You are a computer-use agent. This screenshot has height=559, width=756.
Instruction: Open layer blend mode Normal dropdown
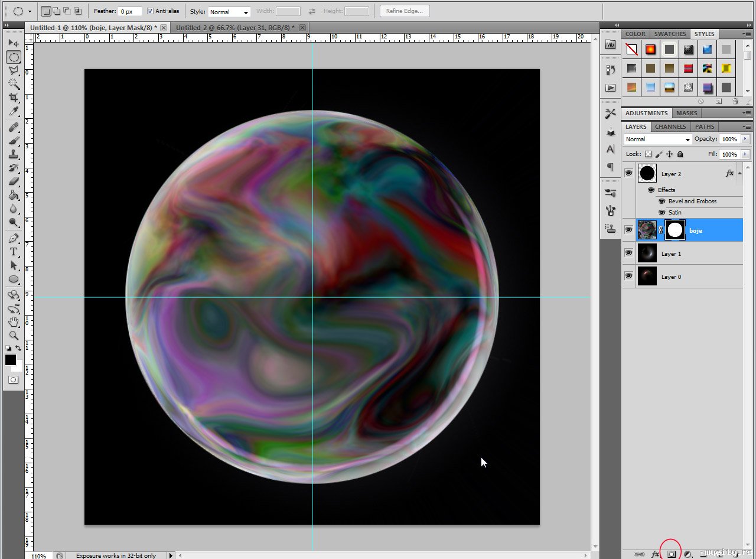click(657, 139)
